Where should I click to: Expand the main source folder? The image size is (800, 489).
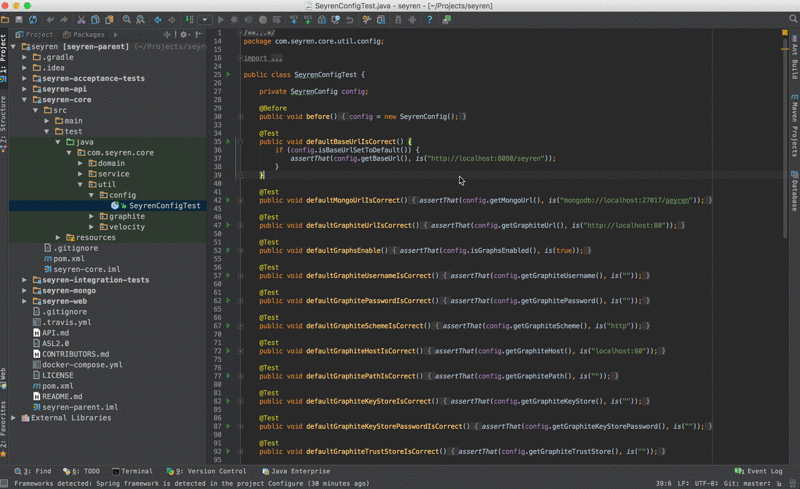(47, 121)
